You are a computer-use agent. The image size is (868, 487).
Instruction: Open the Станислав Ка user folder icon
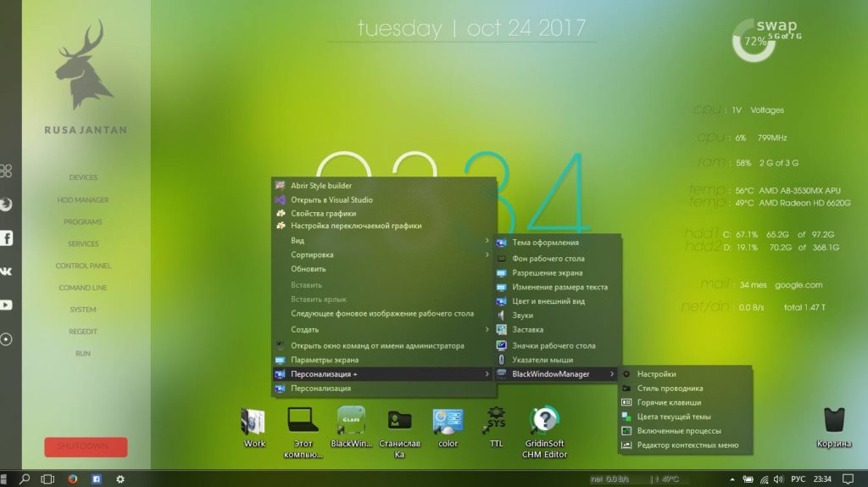click(399, 432)
